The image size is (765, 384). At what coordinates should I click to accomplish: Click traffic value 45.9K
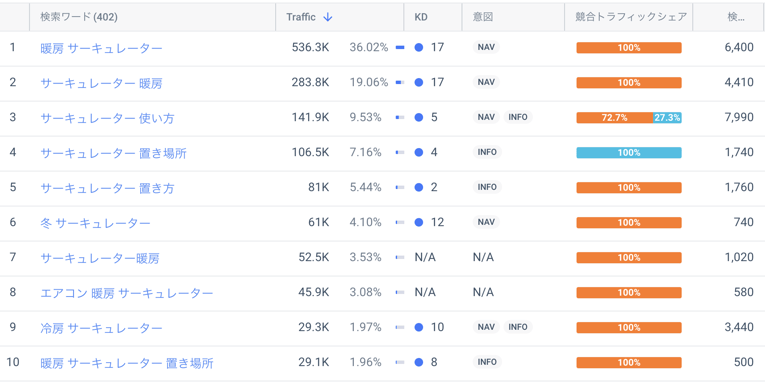tap(314, 292)
